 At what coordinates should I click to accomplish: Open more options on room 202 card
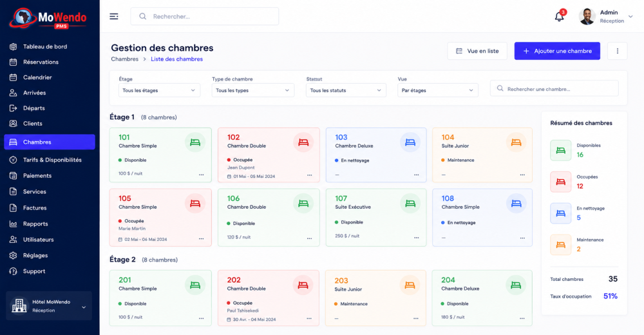309,318
